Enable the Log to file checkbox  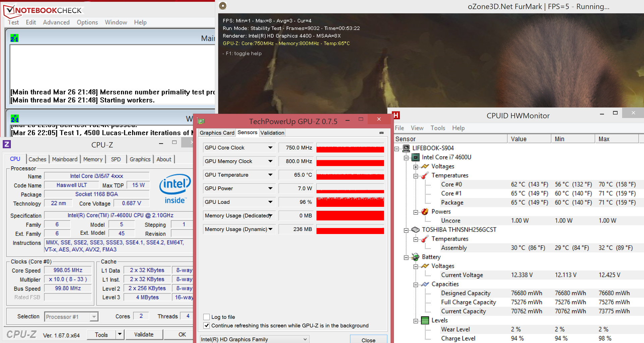pyautogui.click(x=207, y=317)
